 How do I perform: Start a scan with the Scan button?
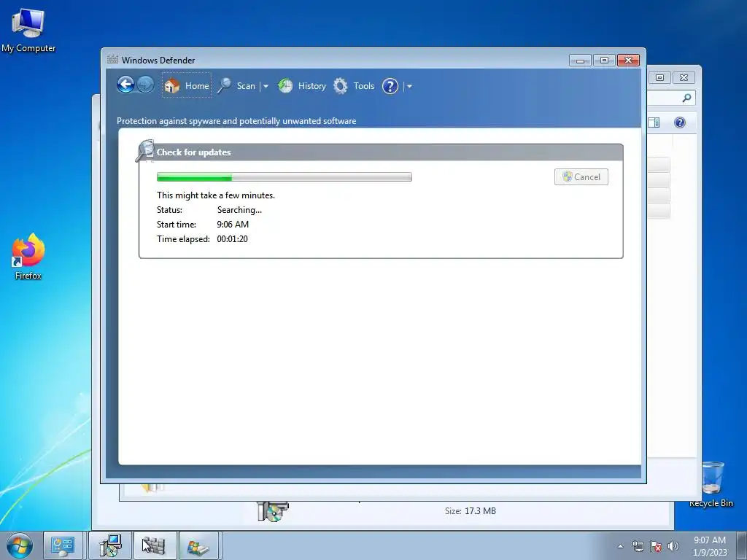click(237, 86)
